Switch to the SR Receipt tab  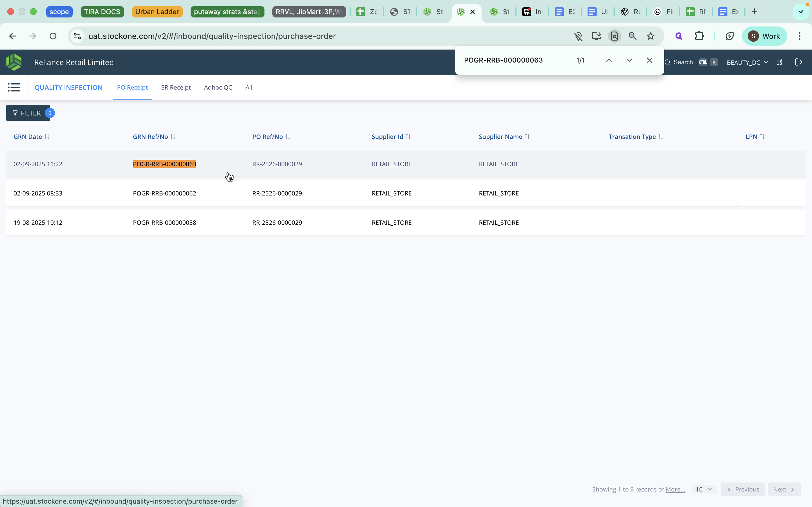pos(176,87)
